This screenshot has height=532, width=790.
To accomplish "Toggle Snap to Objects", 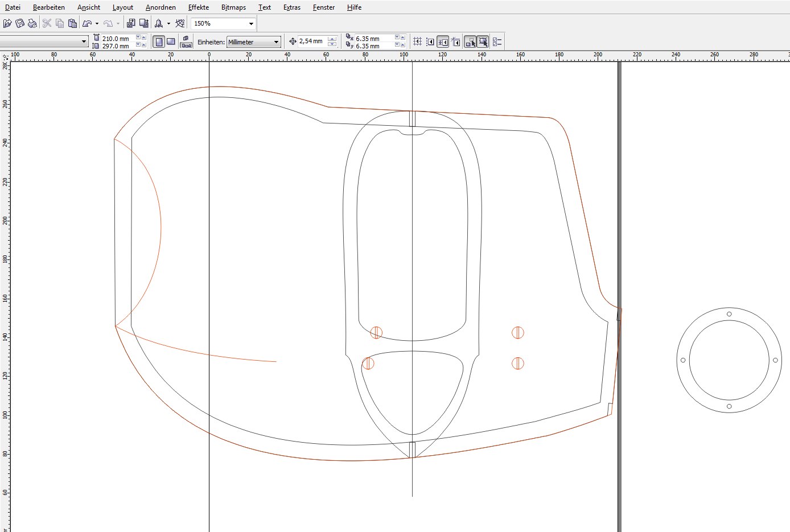I will click(x=443, y=42).
